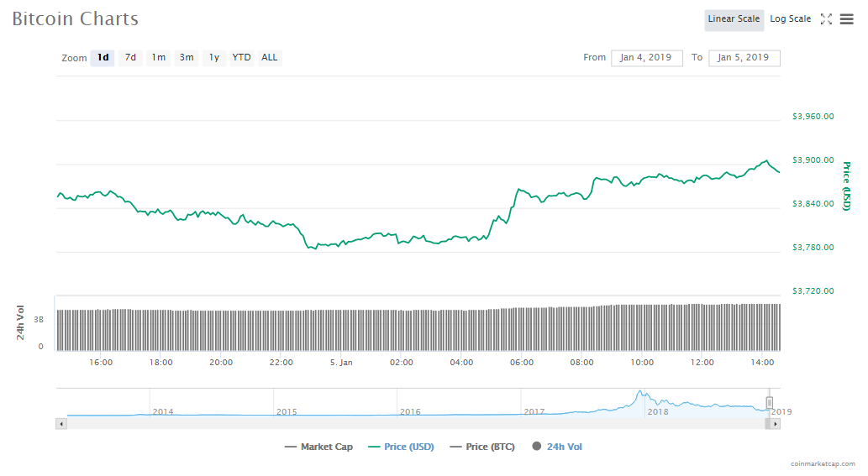Click the navigator scroll left arrow
This screenshot has height=476, width=868.
coord(60,424)
